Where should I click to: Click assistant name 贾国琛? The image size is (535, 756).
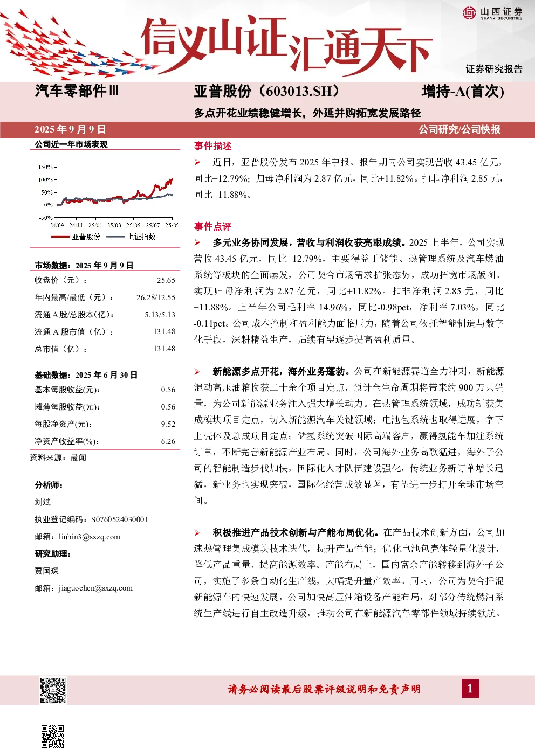tap(47, 571)
